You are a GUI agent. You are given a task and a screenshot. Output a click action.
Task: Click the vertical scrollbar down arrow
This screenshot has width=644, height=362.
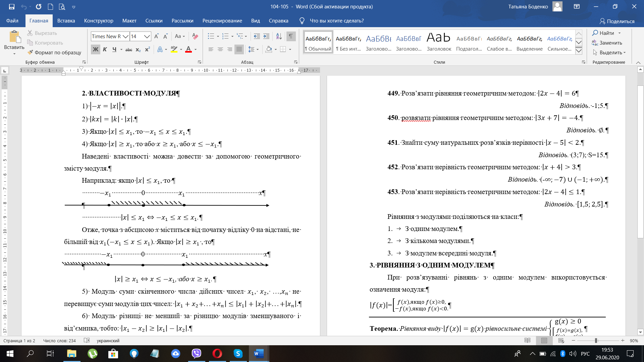640,332
